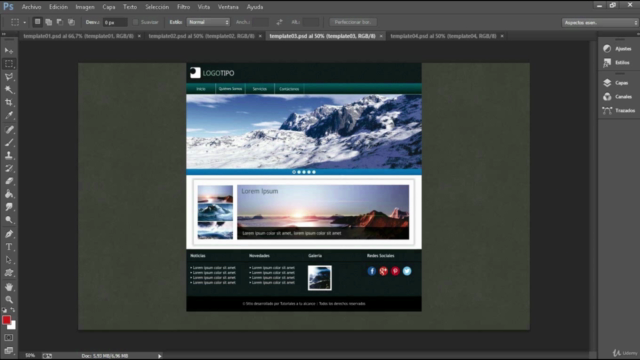This screenshot has height=360, width=640.
Task: Select the Smudge tool
Action: pos(9,207)
